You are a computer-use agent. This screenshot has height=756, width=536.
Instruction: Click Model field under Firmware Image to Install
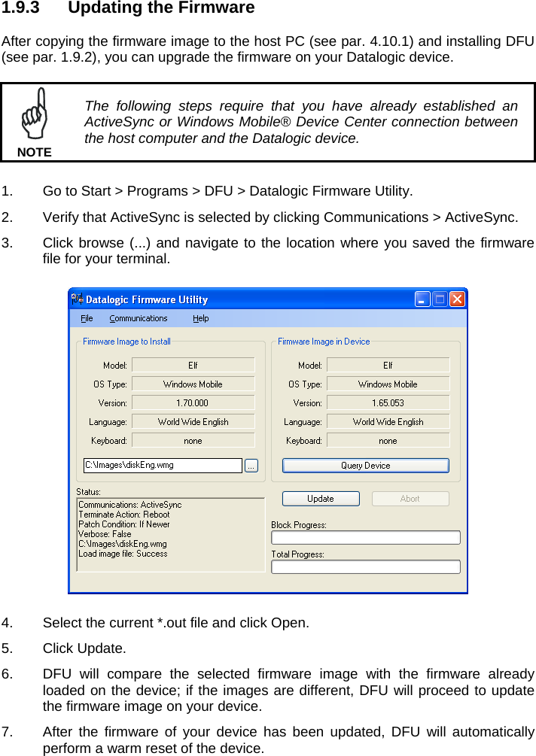pyautogui.click(x=193, y=365)
